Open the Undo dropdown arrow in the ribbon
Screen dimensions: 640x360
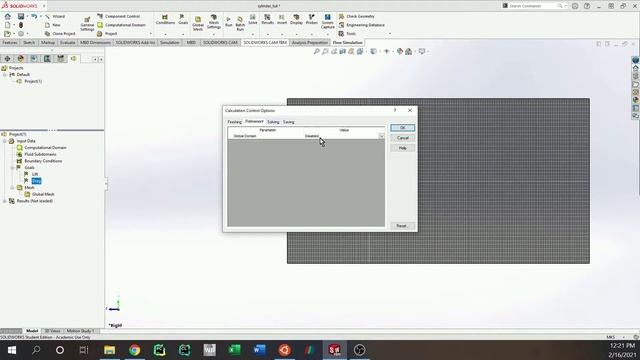coord(41,16)
